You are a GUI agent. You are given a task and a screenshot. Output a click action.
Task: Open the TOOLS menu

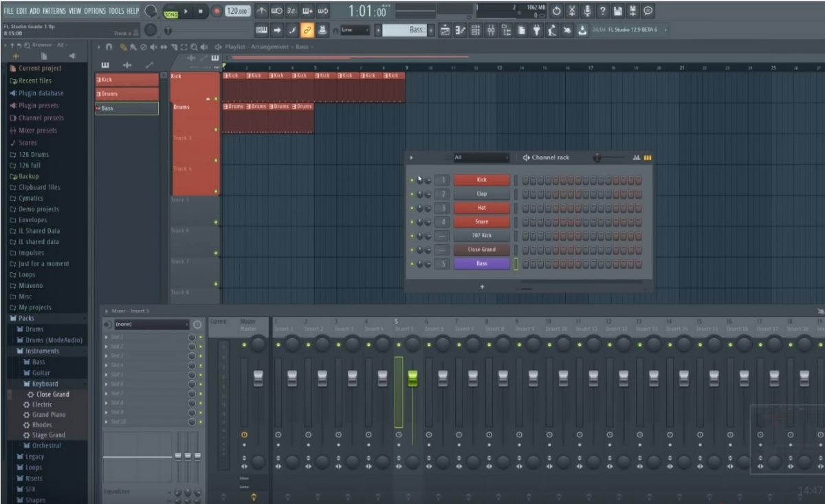pyautogui.click(x=116, y=11)
